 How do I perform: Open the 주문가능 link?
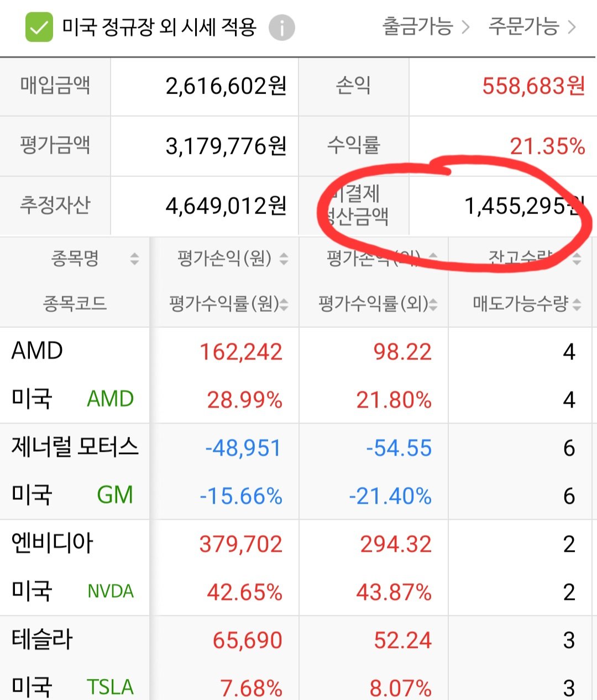point(532,27)
